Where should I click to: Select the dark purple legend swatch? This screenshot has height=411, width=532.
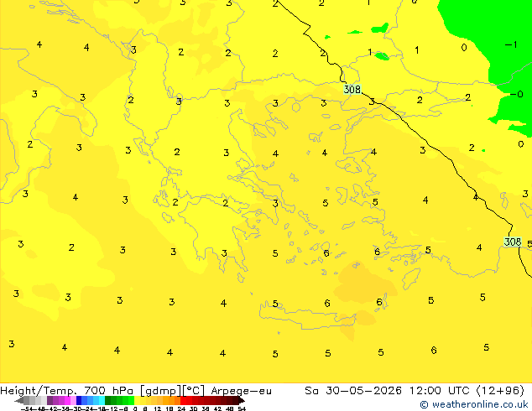[50, 400]
